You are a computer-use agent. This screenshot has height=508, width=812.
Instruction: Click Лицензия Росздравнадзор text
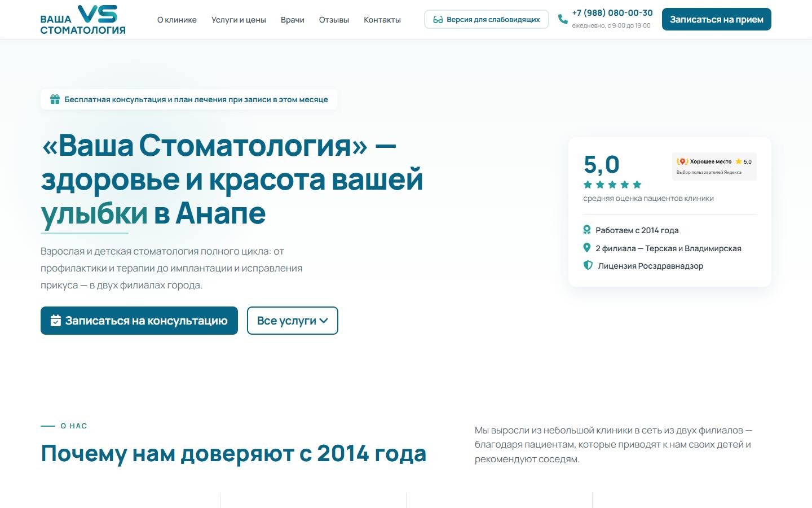pyautogui.click(x=651, y=266)
